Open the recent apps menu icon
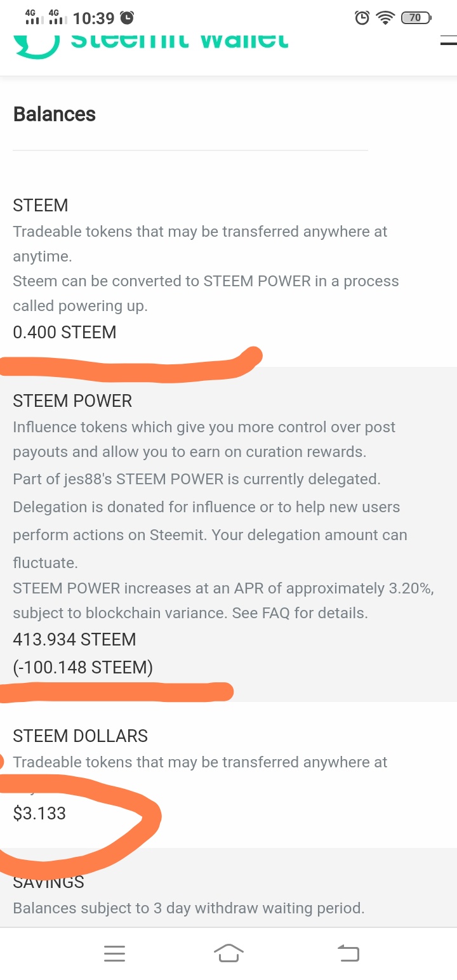457x980 pixels. click(x=114, y=953)
